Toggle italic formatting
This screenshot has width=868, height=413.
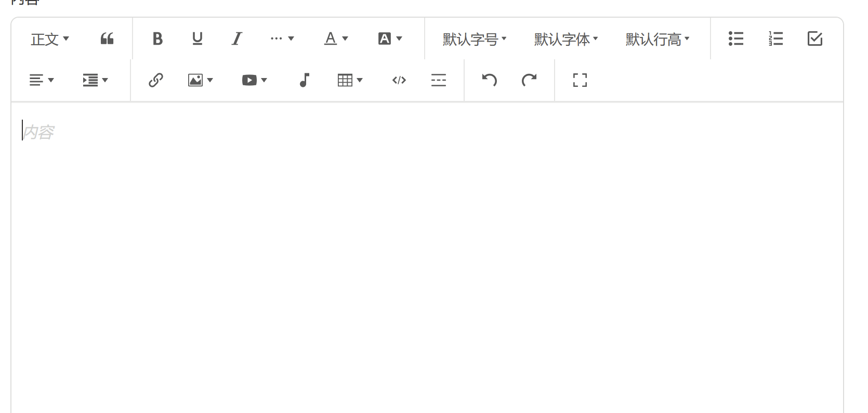[236, 39]
